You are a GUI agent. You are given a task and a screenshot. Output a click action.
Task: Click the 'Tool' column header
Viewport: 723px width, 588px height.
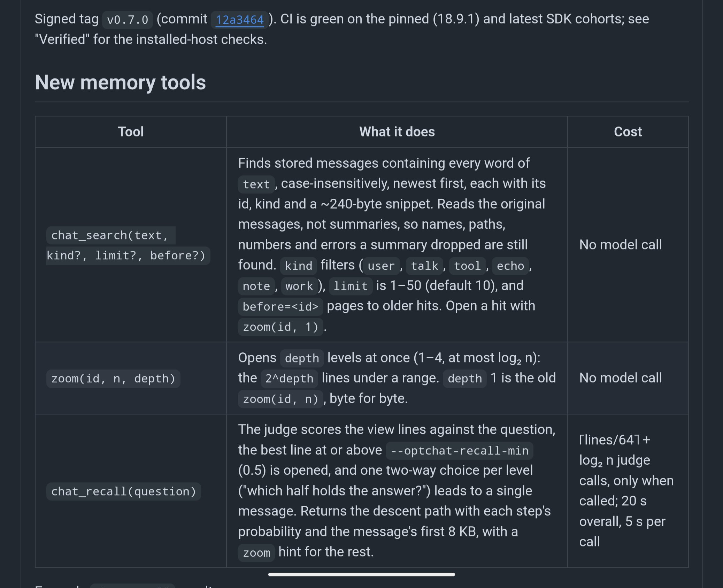[131, 132]
